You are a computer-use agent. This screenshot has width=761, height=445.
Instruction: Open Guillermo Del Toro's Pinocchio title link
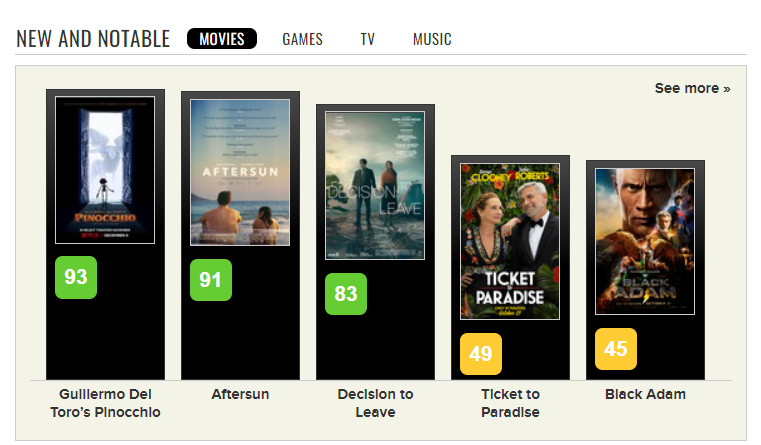105,403
